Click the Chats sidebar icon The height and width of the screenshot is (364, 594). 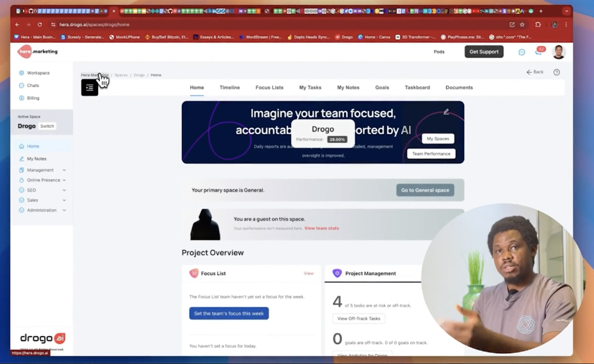[x=22, y=85]
